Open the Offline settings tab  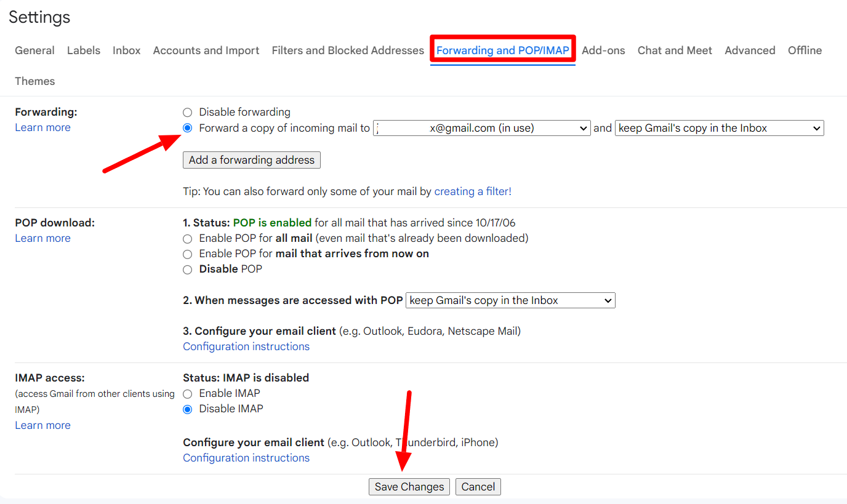pos(805,50)
